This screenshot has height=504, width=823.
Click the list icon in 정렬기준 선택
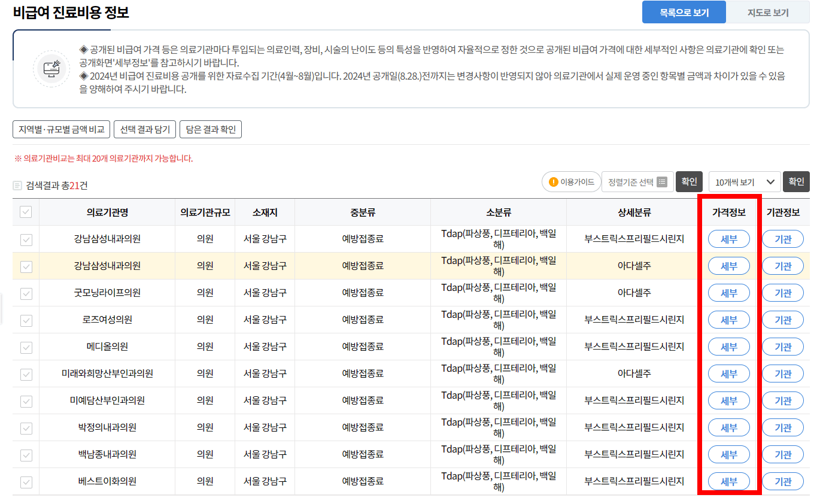coord(661,182)
